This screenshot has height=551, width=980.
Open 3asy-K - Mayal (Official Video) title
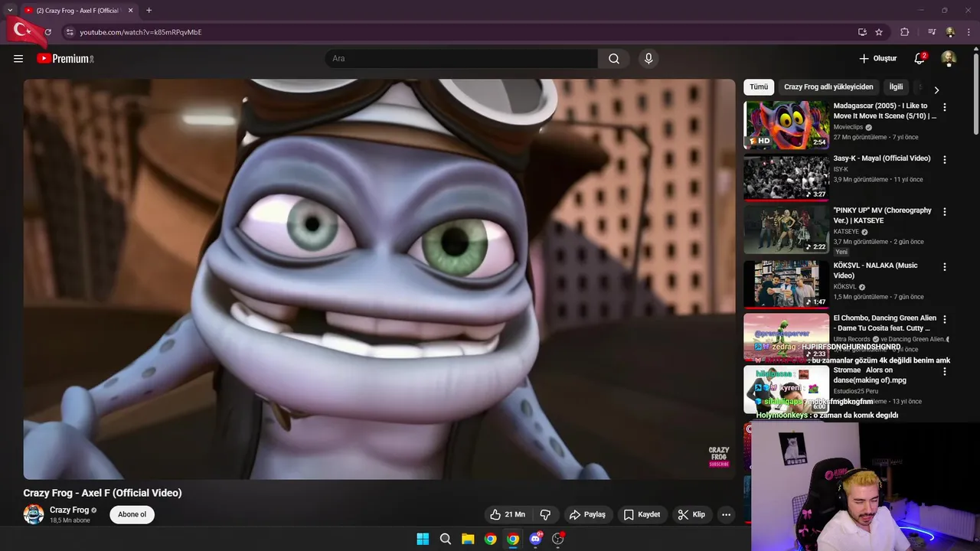click(882, 158)
